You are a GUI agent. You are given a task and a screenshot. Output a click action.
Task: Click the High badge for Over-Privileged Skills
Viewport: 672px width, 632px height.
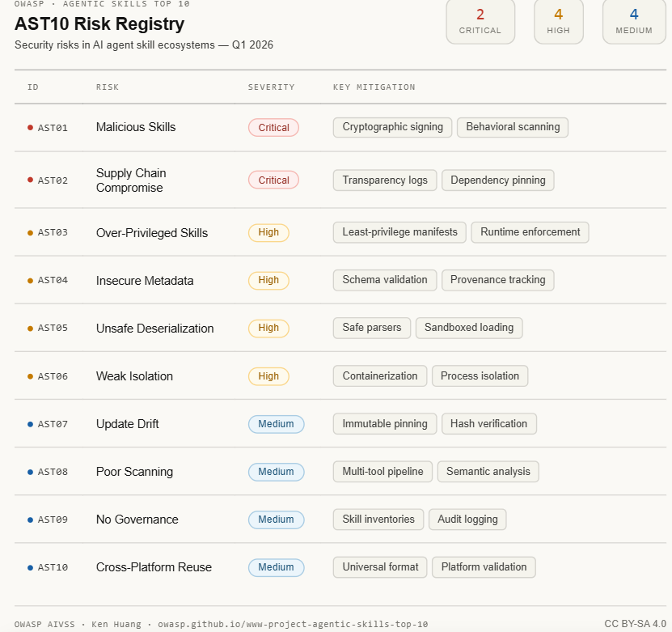[x=268, y=233]
